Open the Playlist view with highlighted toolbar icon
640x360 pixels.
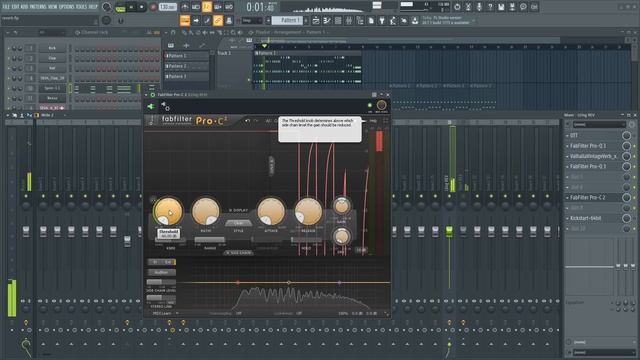(x=185, y=20)
